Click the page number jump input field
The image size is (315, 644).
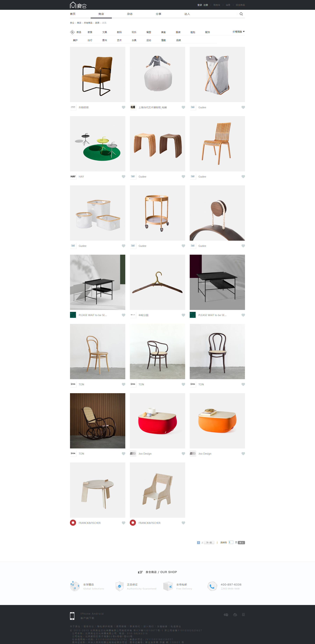(x=231, y=542)
